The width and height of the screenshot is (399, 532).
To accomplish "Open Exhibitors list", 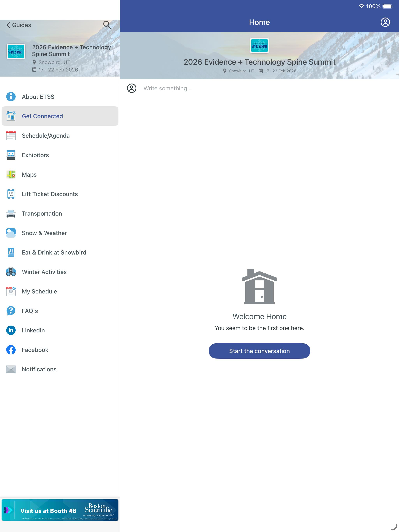I will (x=60, y=155).
